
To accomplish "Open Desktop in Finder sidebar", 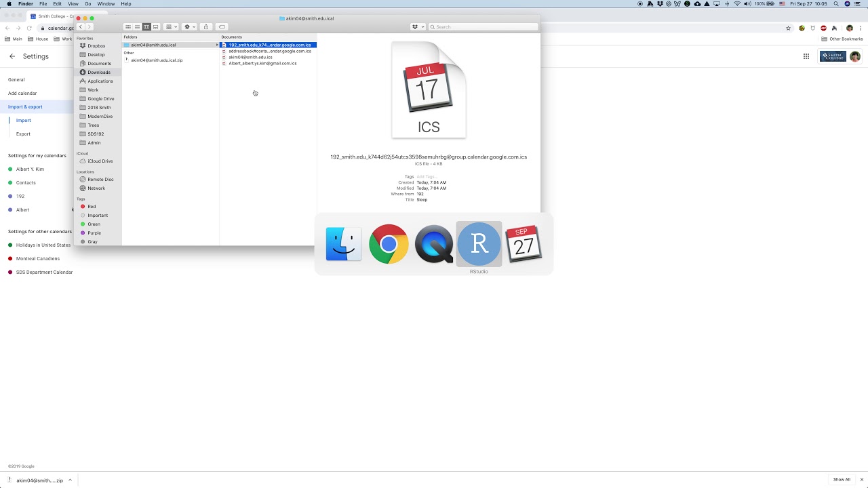I will point(96,55).
